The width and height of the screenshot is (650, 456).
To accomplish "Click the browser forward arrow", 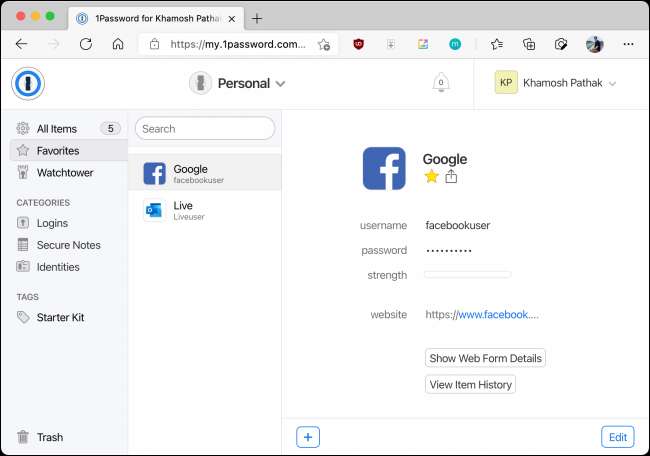I will coord(53,44).
